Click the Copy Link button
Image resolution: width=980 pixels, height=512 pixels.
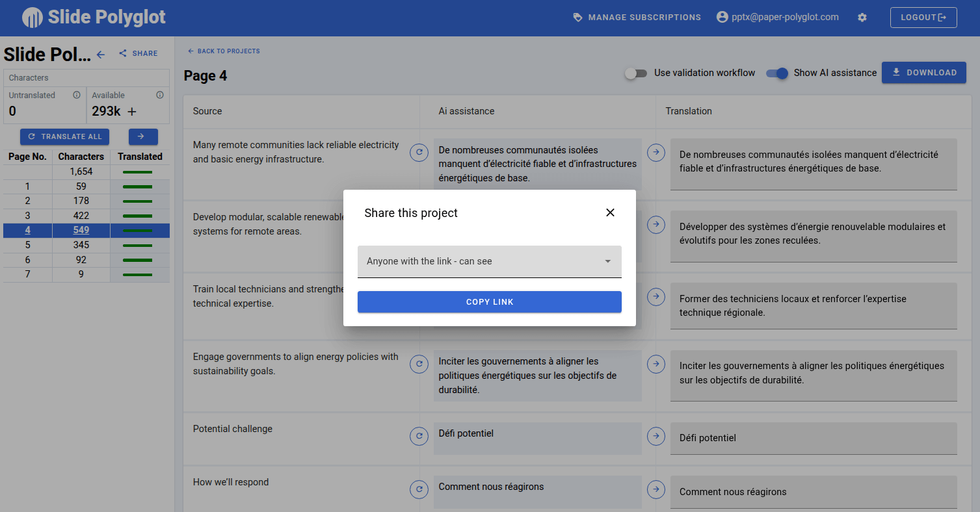(x=489, y=302)
